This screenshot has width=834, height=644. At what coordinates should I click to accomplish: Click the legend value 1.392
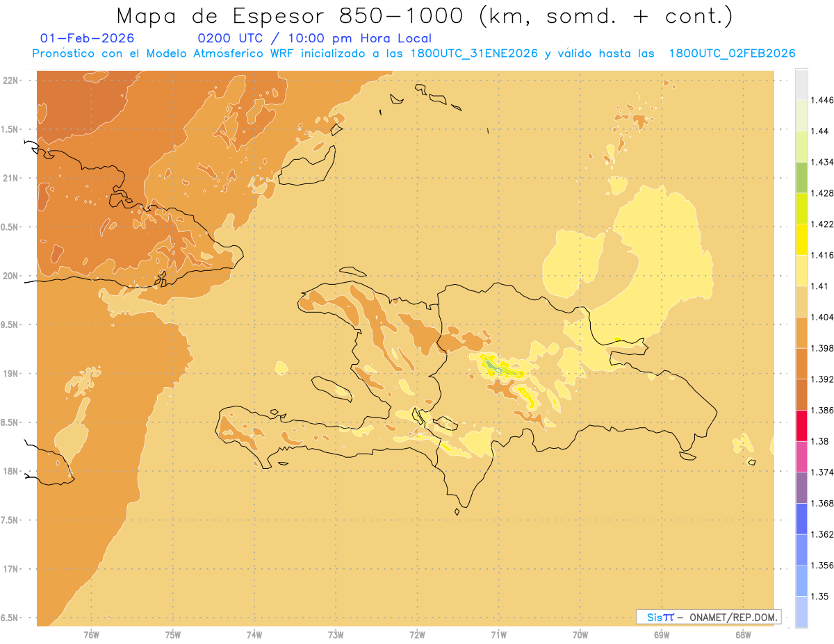click(821, 379)
